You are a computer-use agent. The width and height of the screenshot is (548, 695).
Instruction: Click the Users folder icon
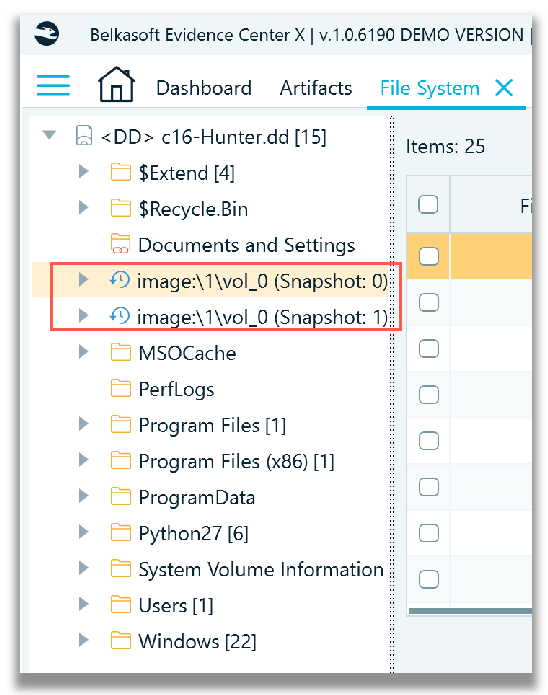(121, 604)
